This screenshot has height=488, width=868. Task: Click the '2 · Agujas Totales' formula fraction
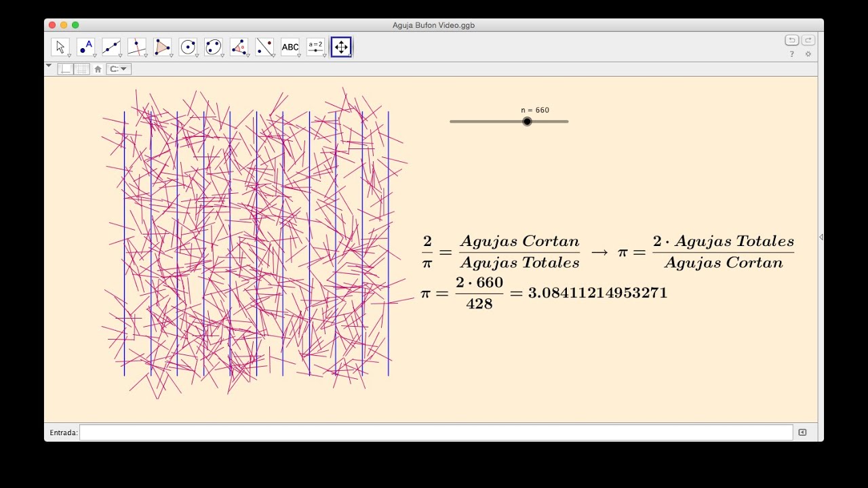(723, 252)
